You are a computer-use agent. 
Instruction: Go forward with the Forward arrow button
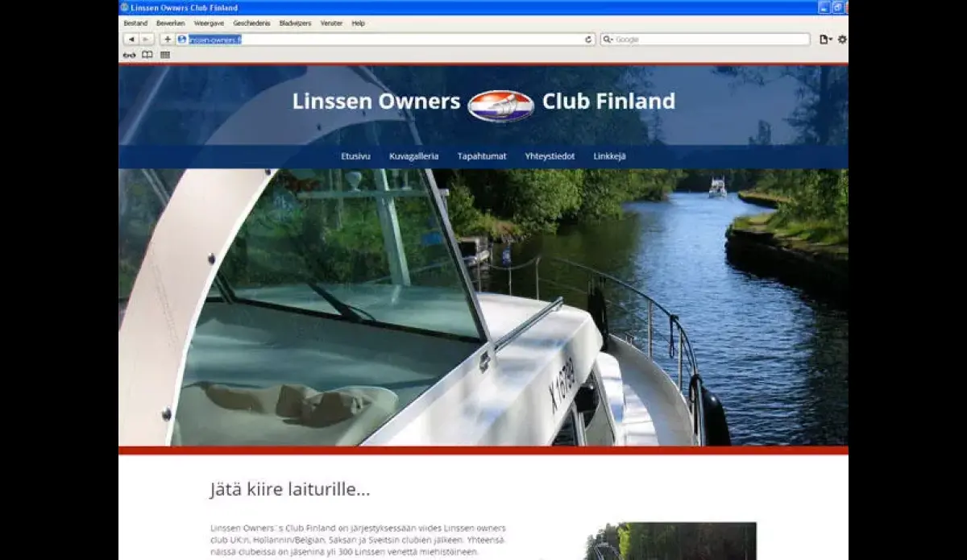click(x=146, y=39)
